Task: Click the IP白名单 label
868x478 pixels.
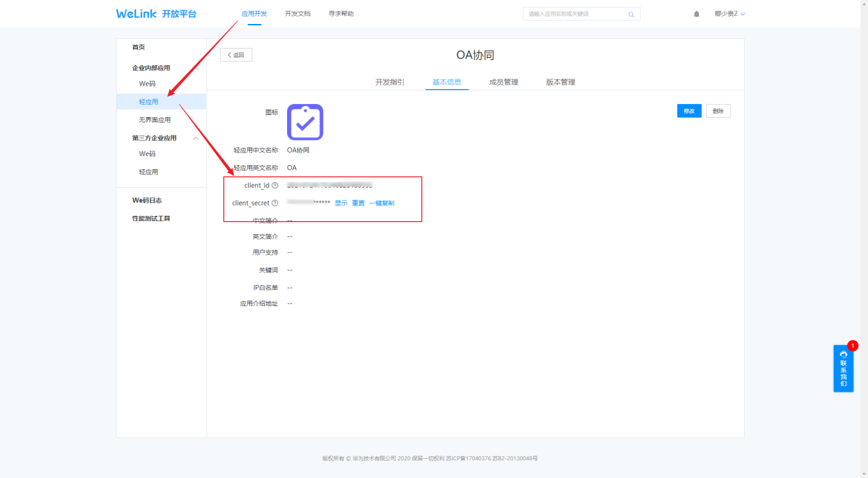Action: pyautogui.click(x=265, y=288)
